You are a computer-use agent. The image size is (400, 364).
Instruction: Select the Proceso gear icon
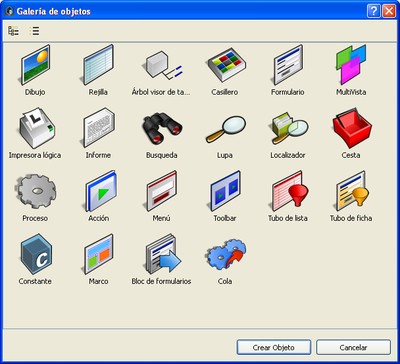point(36,191)
